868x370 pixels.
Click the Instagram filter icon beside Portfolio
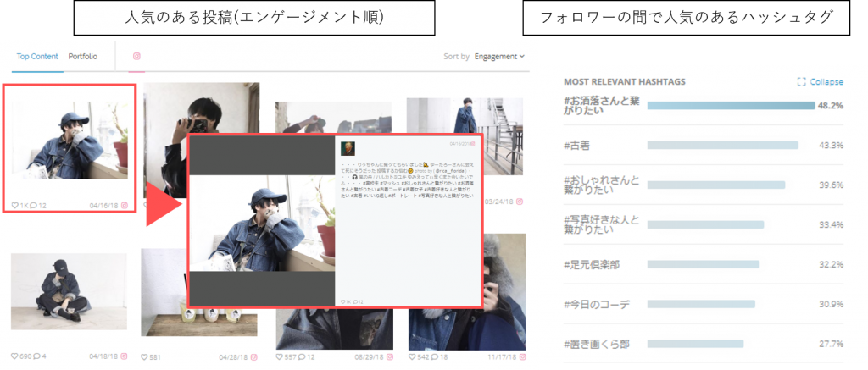[136, 57]
